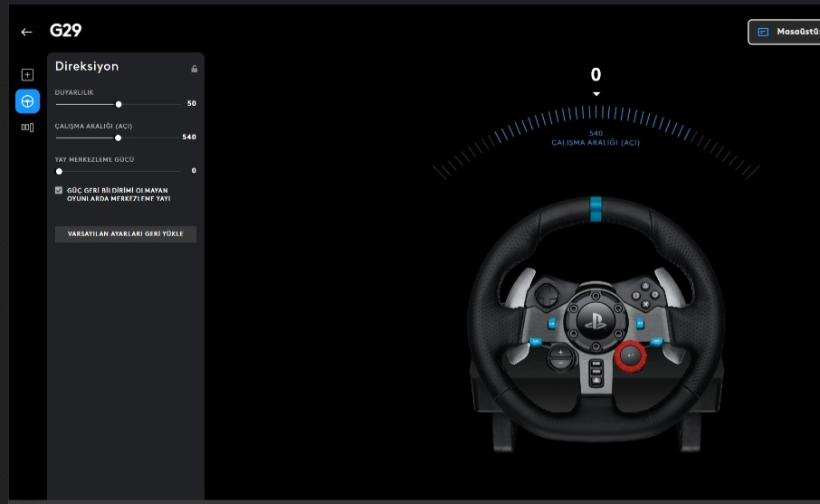This screenshot has height=504, width=820.
Task: Click the red rotary dial on the wheel
Action: coord(630,356)
